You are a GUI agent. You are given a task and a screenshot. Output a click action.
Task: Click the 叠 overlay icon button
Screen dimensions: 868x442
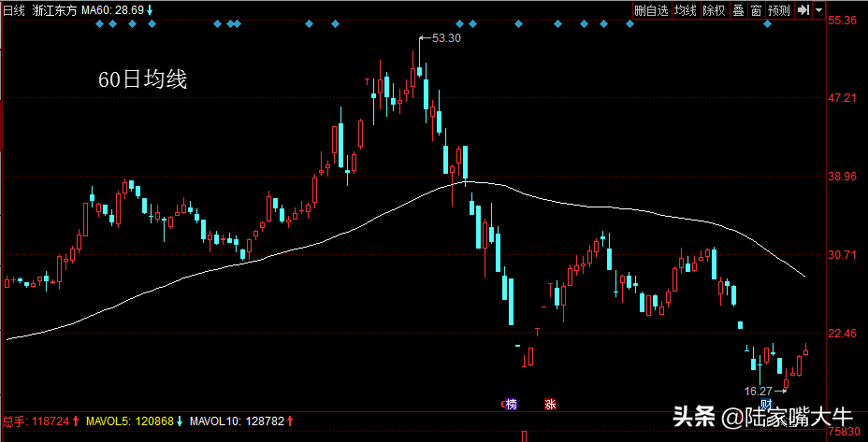point(738,10)
